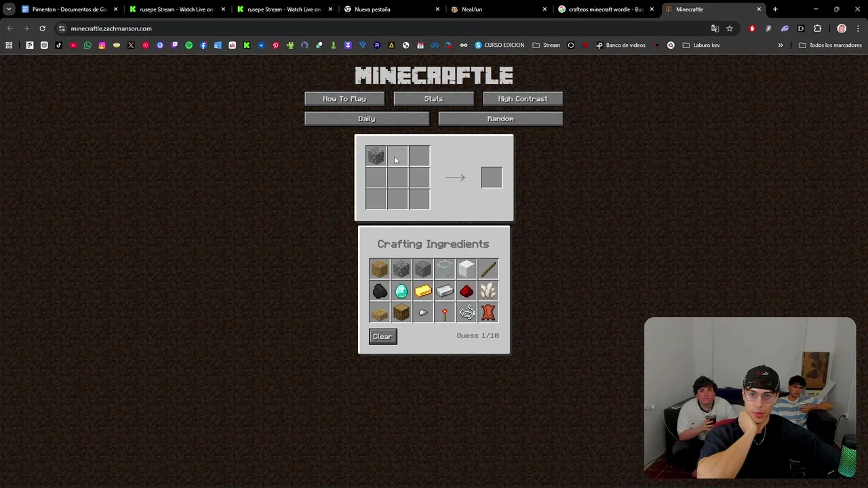Viewport: 868px width, 488px height.
Task: Open the CURSO EDICION bookmark
Action: tap(499, 45)
